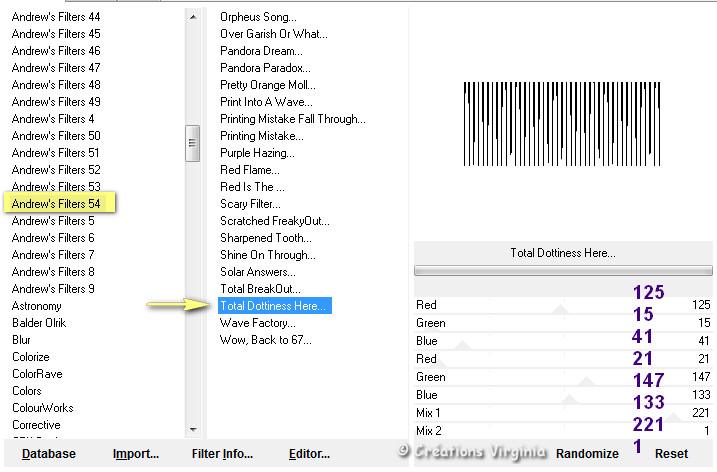Click the Filter Info button
The image size is (717, 472).
coord(221,453)
